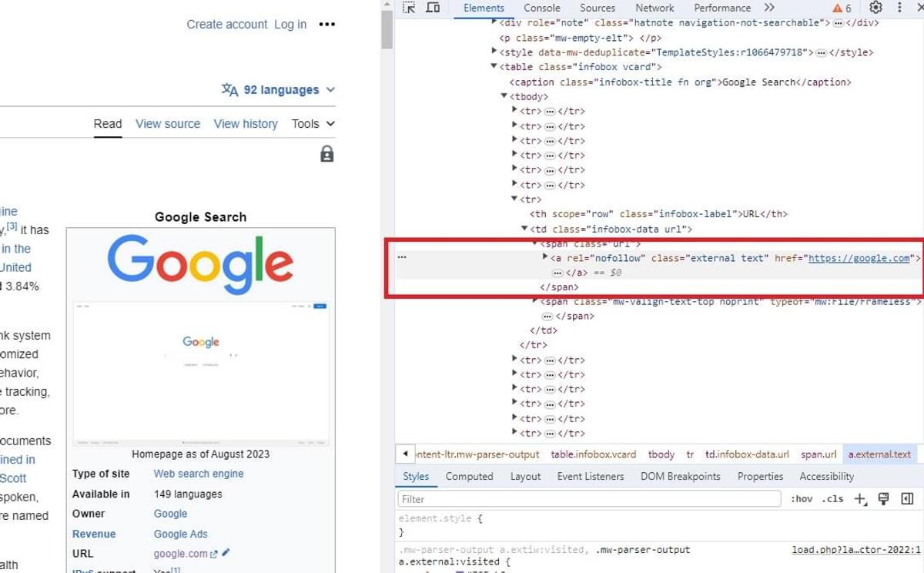This screenshot has width=924, height=573.
Task: Click the pencil edit icon beside google.com
Action: [x=226, y=553]
